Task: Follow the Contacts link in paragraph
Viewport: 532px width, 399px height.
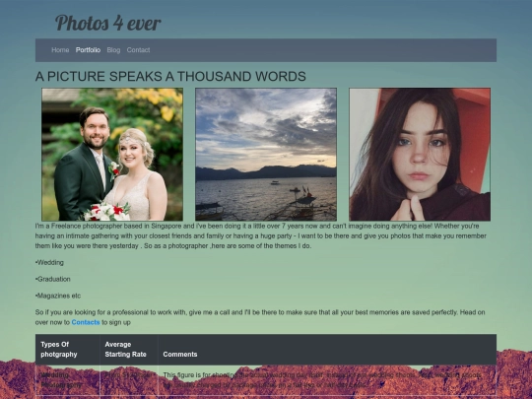Action: point(86,322)
